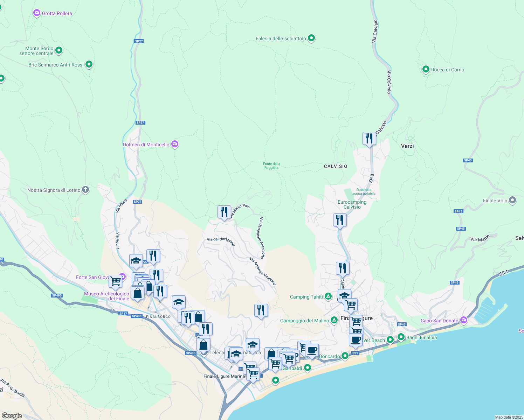Click the restaurant marker north of Calvisio
The height and width of the screenshot is (420, 524).
369,139
